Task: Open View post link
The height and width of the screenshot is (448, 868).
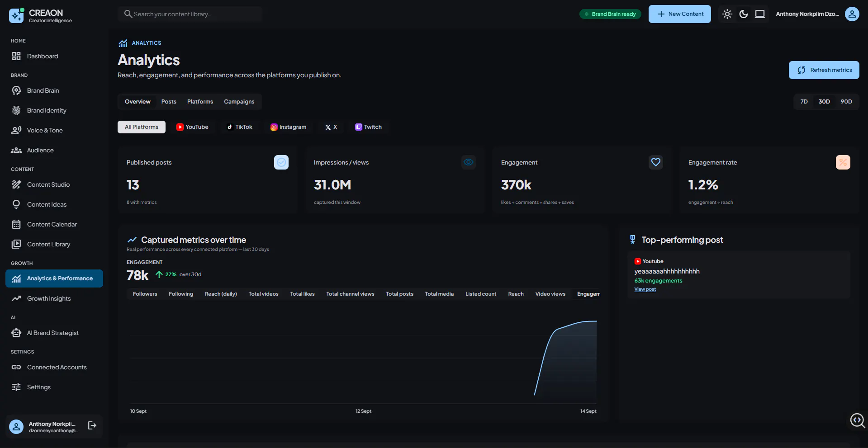Action: (645, 289)
